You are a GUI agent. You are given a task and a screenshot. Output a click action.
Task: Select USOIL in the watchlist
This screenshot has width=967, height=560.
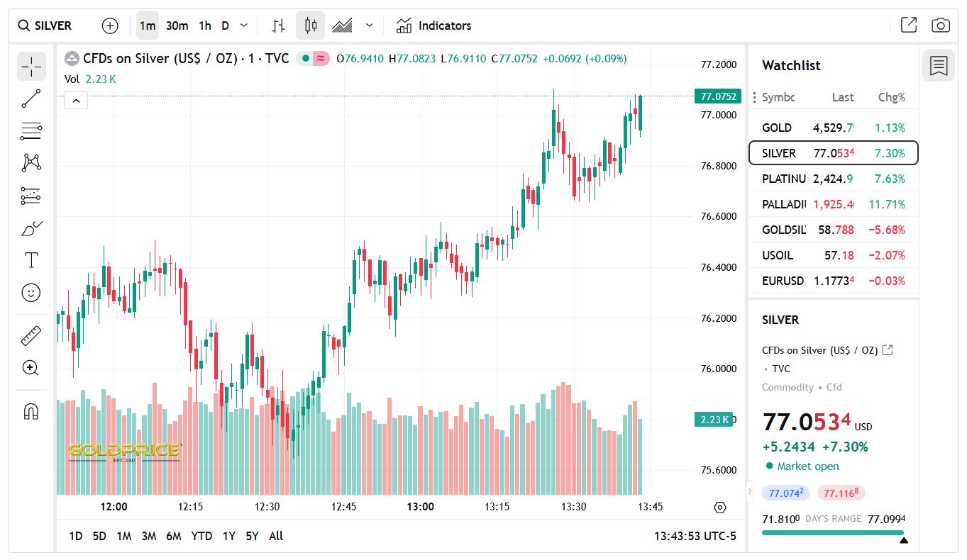(834, 255)
